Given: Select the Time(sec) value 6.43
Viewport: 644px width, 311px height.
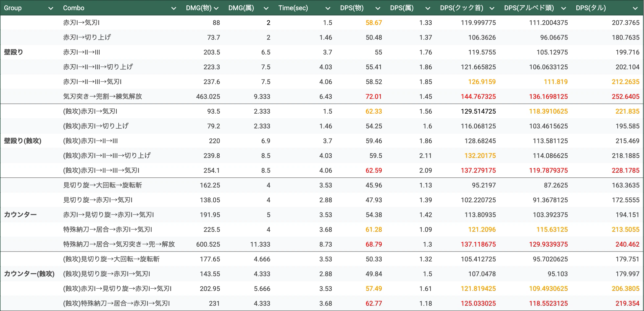Looking at the screenshot, I should 326,97.
